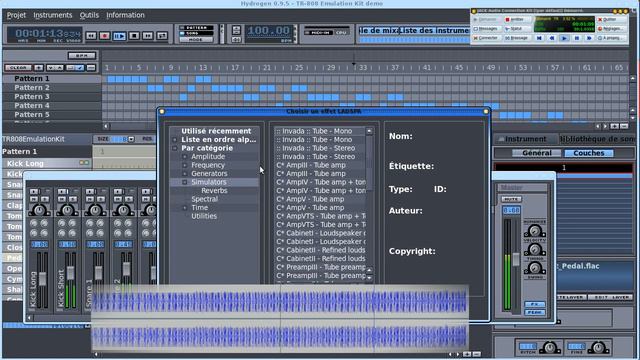Viewport: 640px width, 360px height.
Task: Select the Kick Long instrument row
Action: tap(47, 163)
